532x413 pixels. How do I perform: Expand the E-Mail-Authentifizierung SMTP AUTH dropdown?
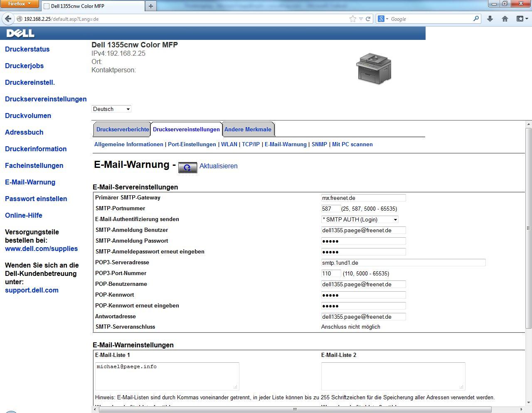(360, 219)
